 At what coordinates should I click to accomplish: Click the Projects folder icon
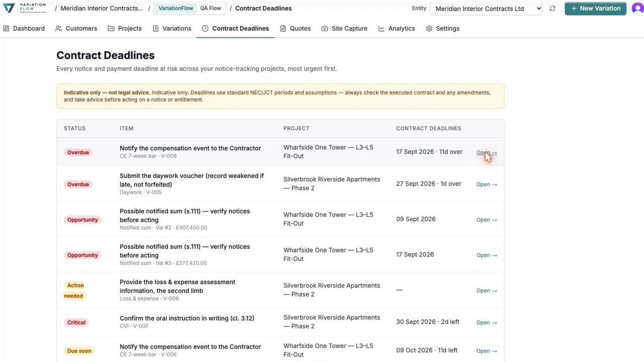point(111,29)
